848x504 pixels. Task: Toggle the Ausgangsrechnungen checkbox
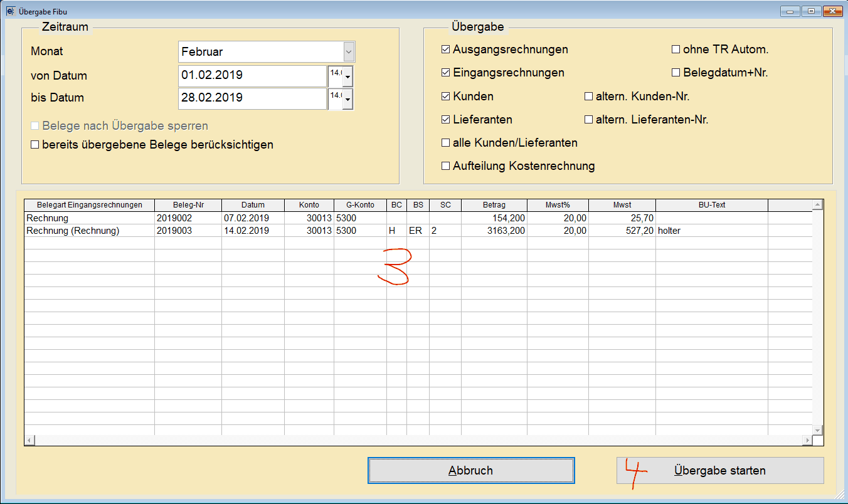click(x=446, y=50)
